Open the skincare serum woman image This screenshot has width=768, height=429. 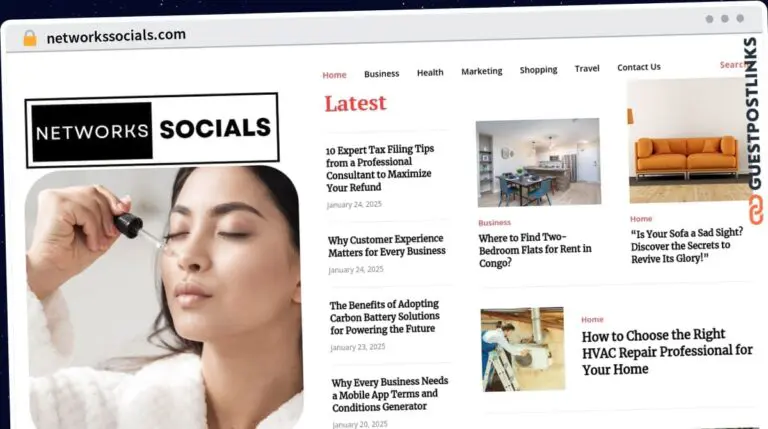pyautogui.click(x=164, y=299)
